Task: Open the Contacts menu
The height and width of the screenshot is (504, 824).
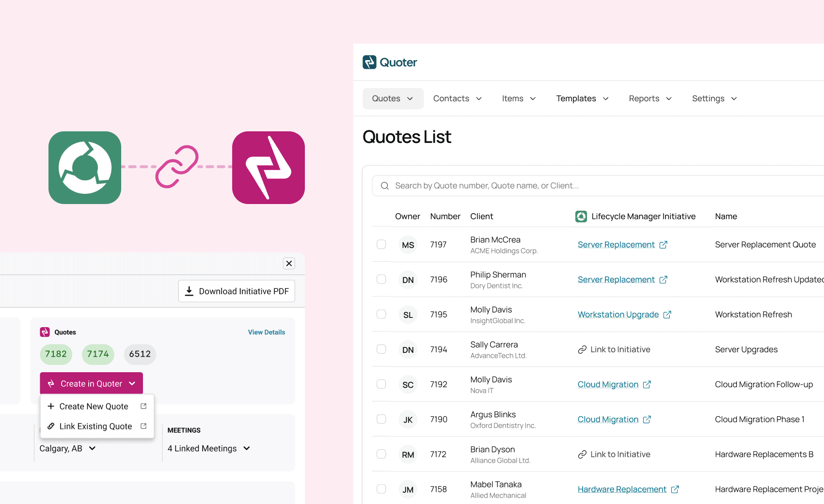Action: click(x=458, y=98)
